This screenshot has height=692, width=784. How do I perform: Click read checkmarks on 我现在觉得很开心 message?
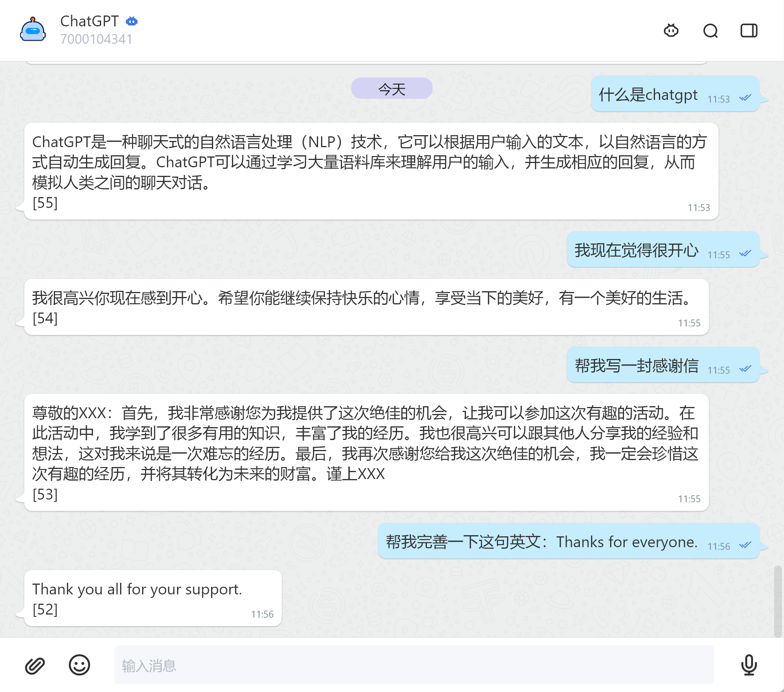click(x=745, y=254)
